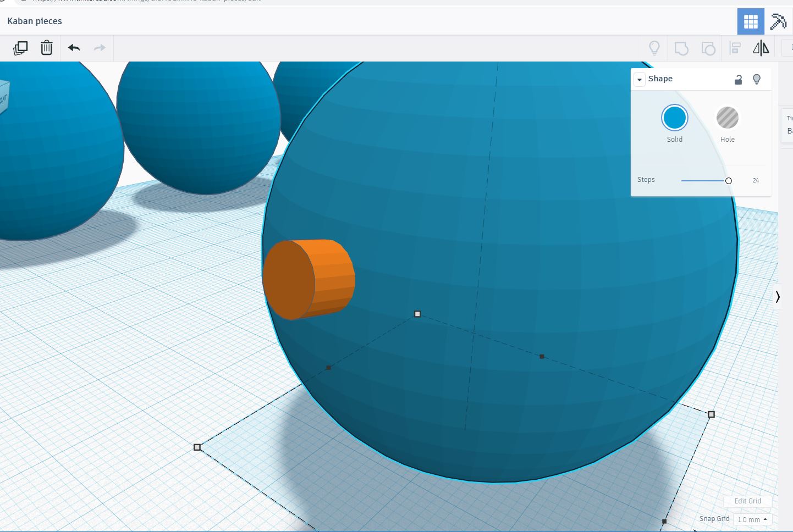
Task: Select the Mirror tool
Action: [761, 48]
